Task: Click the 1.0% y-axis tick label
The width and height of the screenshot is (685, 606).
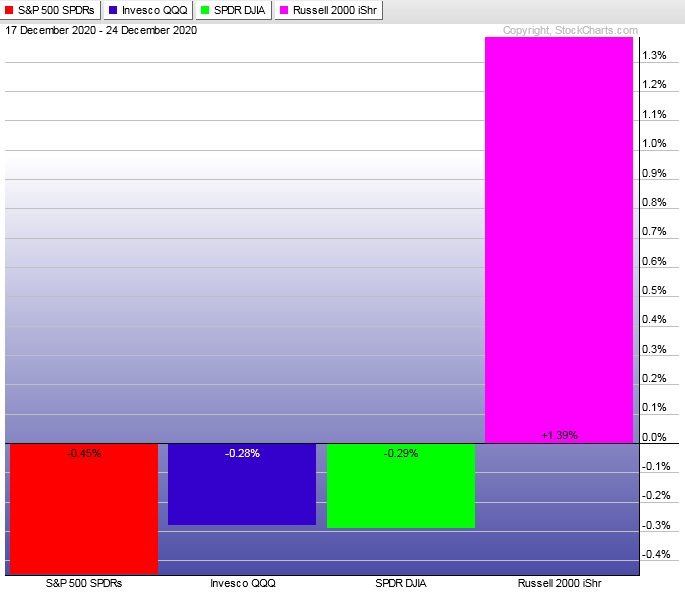Action: [x=654, y=143]
